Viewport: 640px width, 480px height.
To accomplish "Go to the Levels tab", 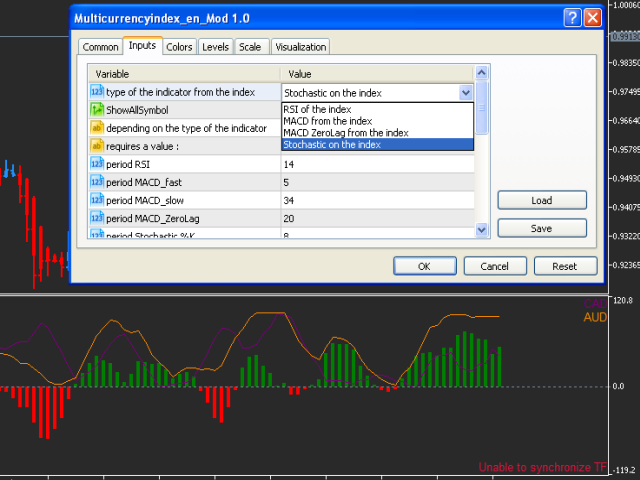I will coord(215,47).
